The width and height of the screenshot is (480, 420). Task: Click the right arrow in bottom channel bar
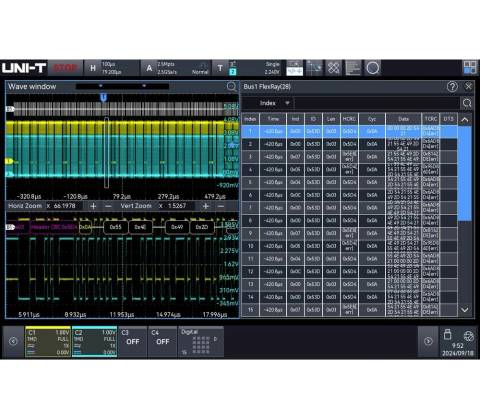point(428,341)
